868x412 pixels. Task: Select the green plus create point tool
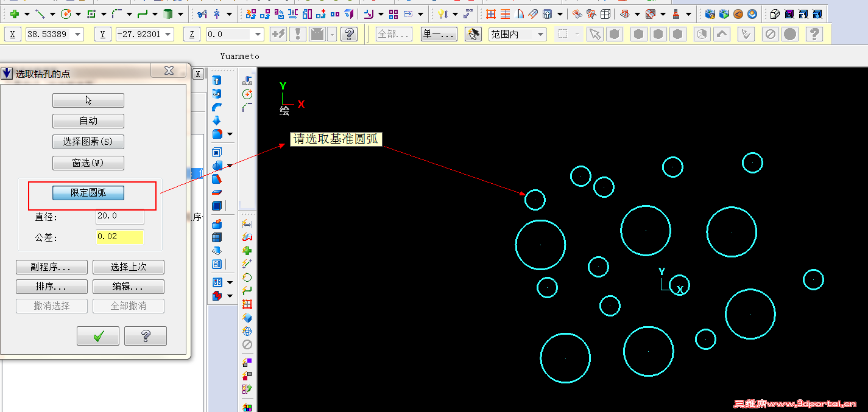click(x=14, y=14)
